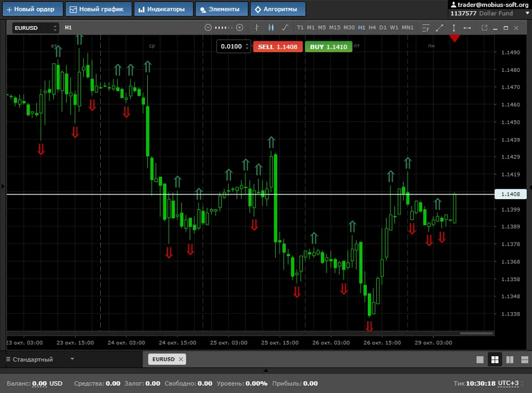
Task: Select the Fibonacci levels drawing tool
Action: pyautogui.click(x=426, y=28)
